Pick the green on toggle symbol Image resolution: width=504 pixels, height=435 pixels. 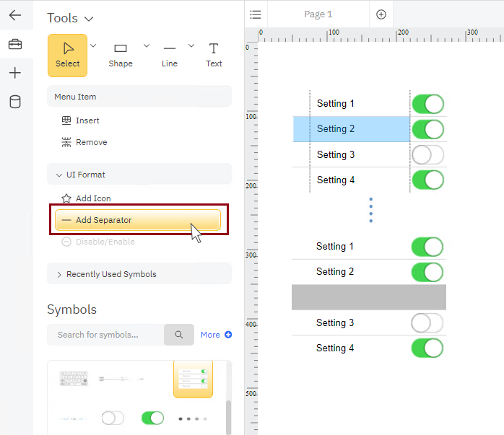pyautogui.click(x=152, y=418)
